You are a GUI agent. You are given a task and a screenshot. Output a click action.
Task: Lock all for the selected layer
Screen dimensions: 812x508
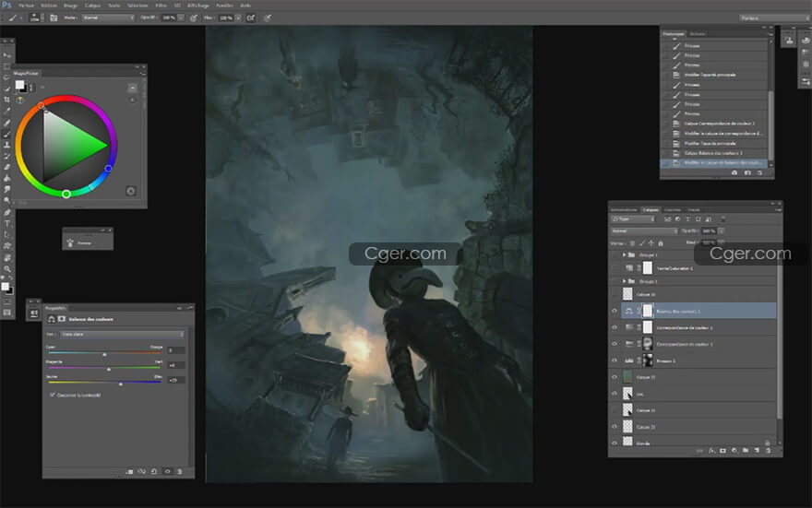(661, 243)
